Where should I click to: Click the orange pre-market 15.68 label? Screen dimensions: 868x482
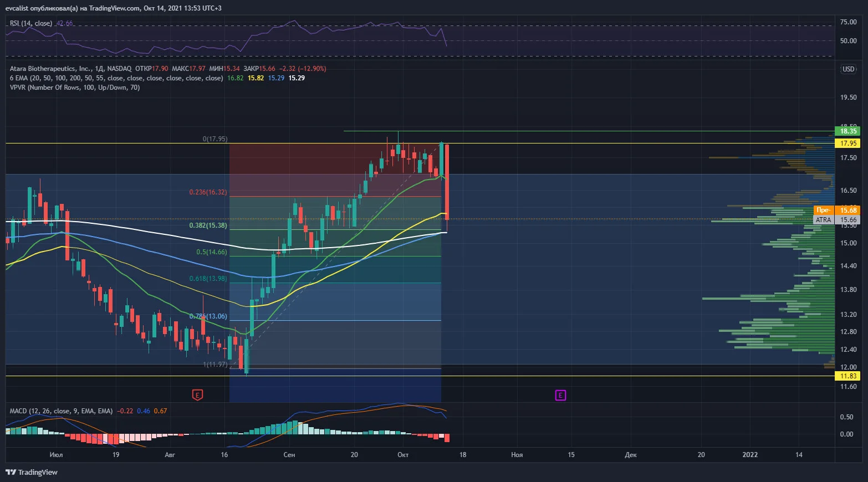(x=837, y=210)
